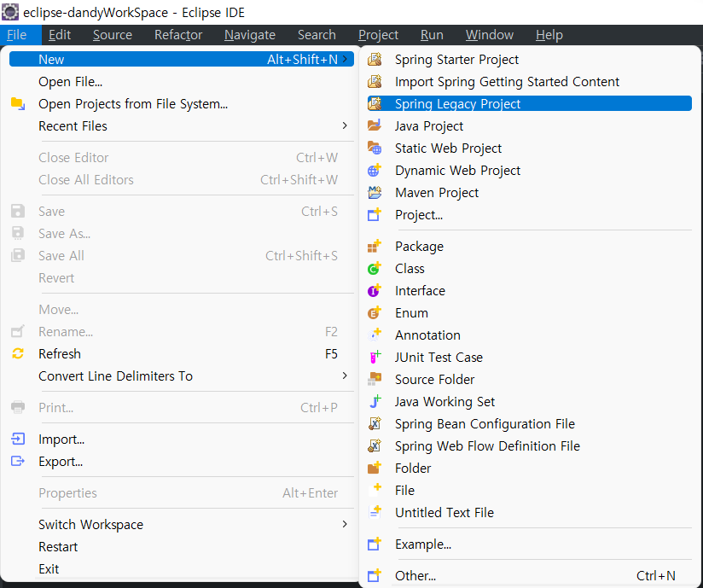Select the JUnit Test Case label
This screenshot has height=588, width=703.
(439, 358)
